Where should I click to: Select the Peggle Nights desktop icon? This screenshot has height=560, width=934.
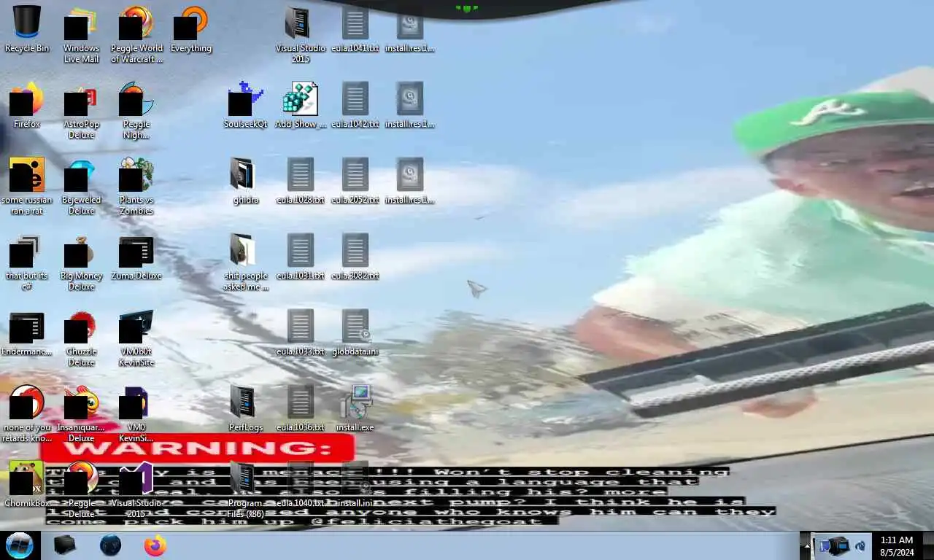(x=136, y=109)
